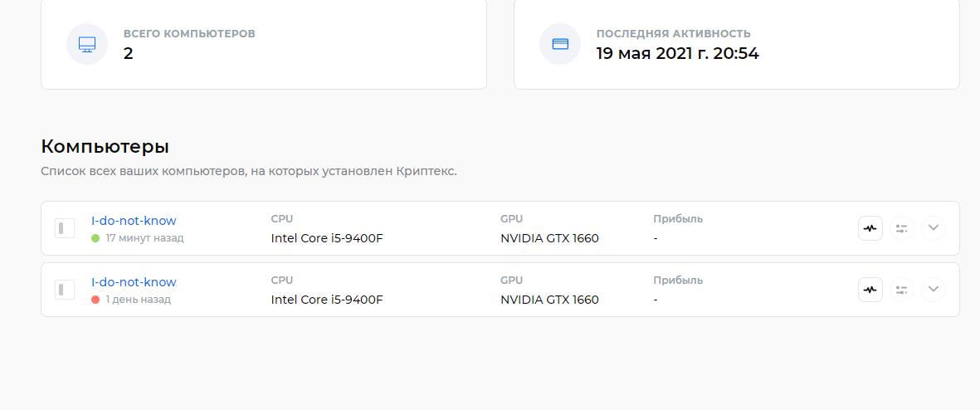Select the 19 мая 2021 last activity date
The width and height of the screenshot is (980, 410).
677,54
